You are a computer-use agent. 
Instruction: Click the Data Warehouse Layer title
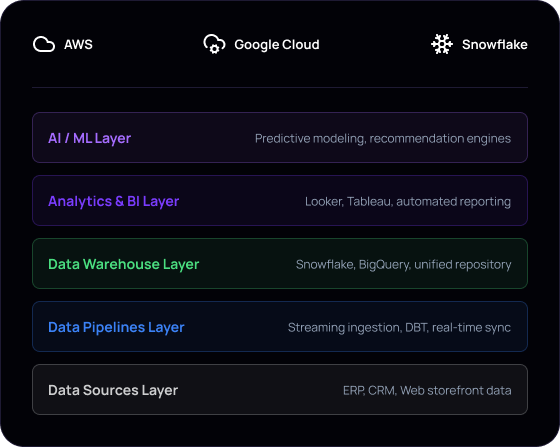point(124,264)
